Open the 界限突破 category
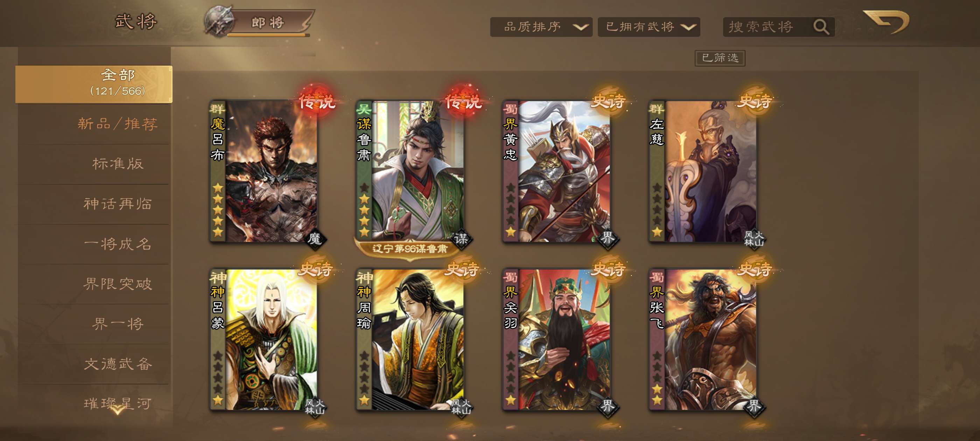 [x=118, y=284]
